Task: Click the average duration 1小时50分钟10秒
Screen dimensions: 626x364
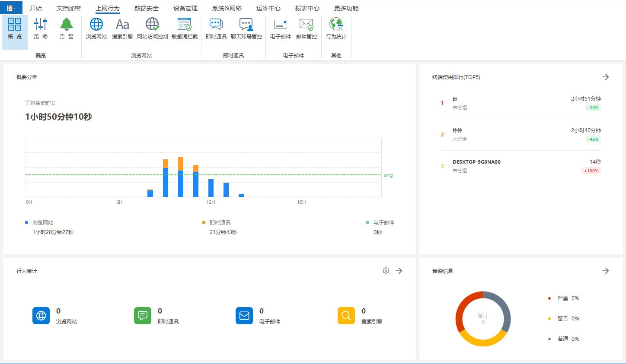Action: [58, 117]
